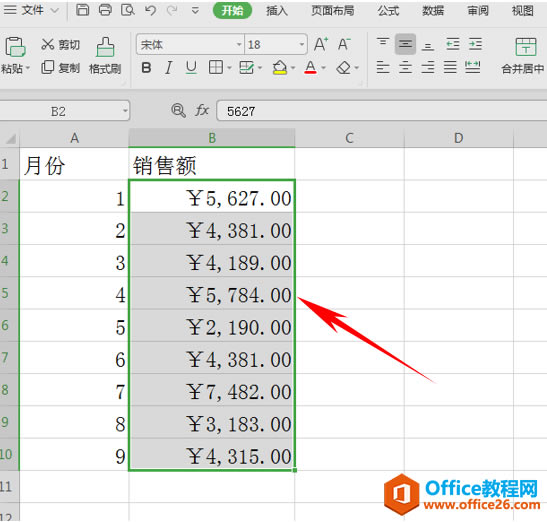This screenshot has width=547, height=522.
Task: Click the table style drawing icon
Action: pyautogui.click(x=246, y=67)
